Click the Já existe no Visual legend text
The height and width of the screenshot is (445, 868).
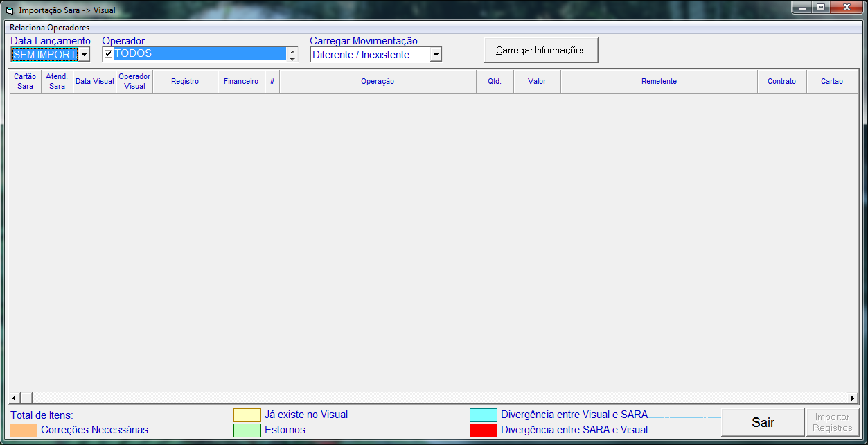pyautogui.click(x=306, y=415)
